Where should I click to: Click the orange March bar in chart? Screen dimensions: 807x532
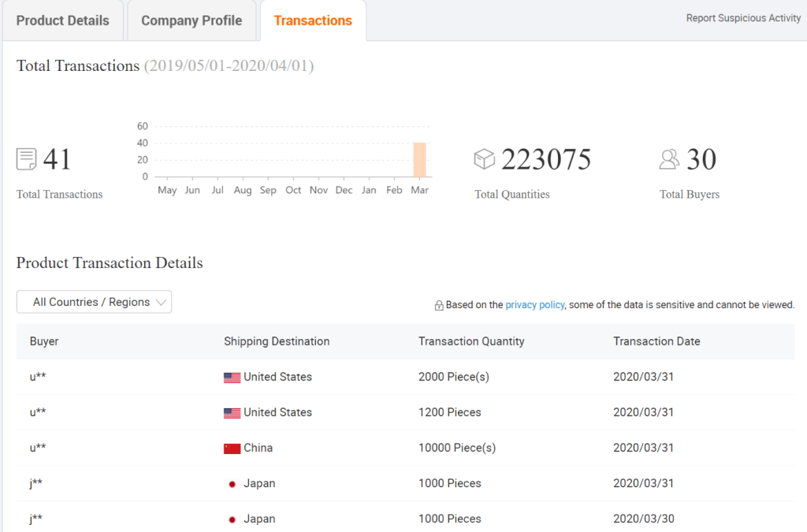tap(419, 160)
